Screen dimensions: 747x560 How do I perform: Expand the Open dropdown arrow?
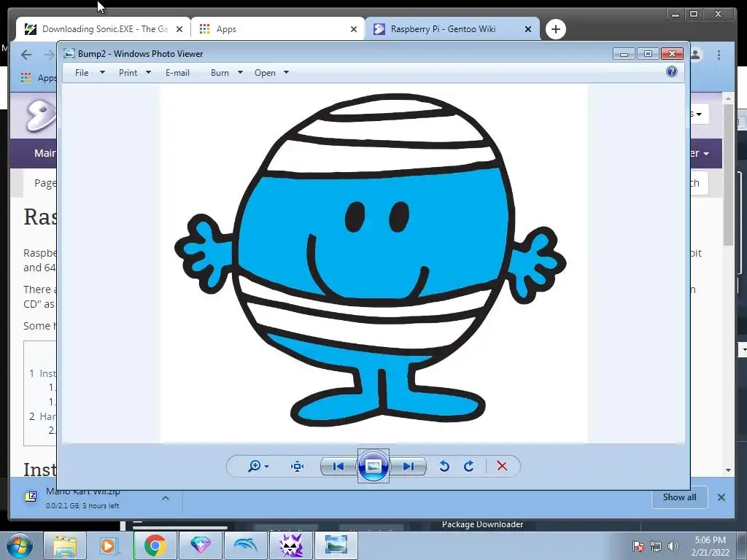click(286, 72)
